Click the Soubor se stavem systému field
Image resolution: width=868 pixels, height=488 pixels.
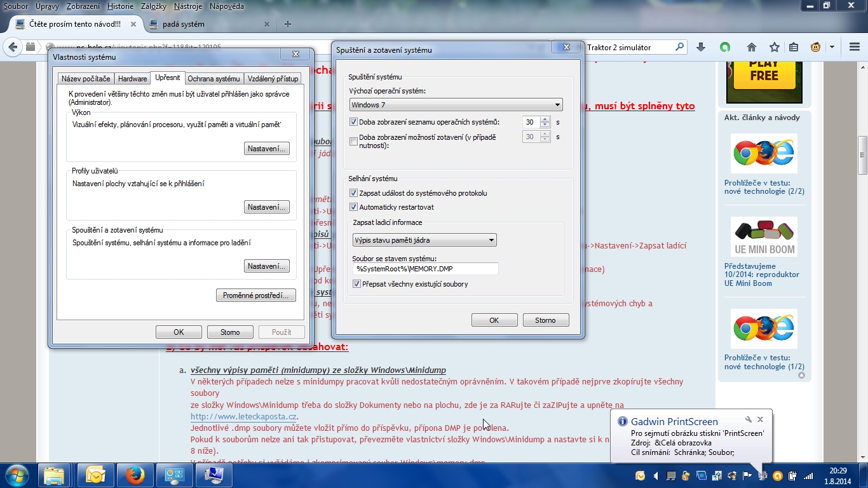point(425,269)
